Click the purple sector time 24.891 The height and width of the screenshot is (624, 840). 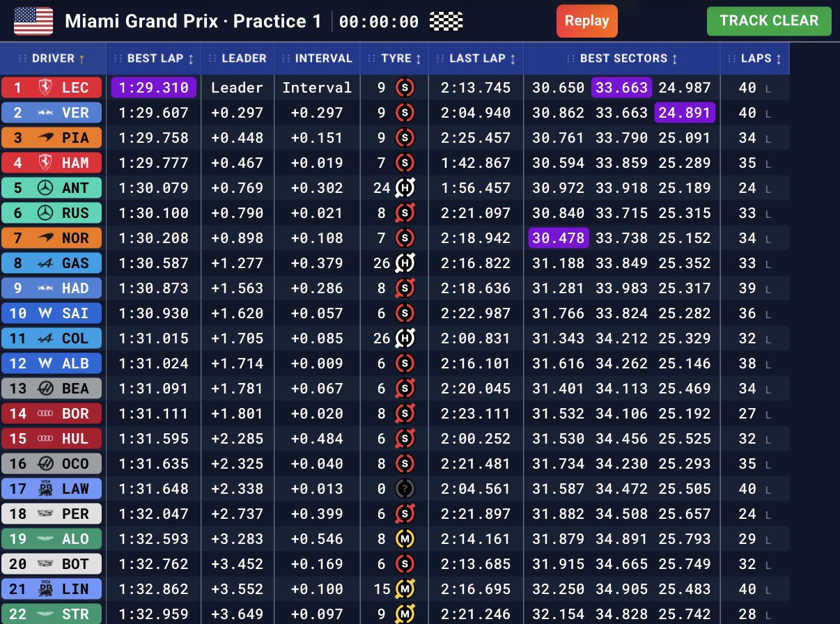click(685, 113)
